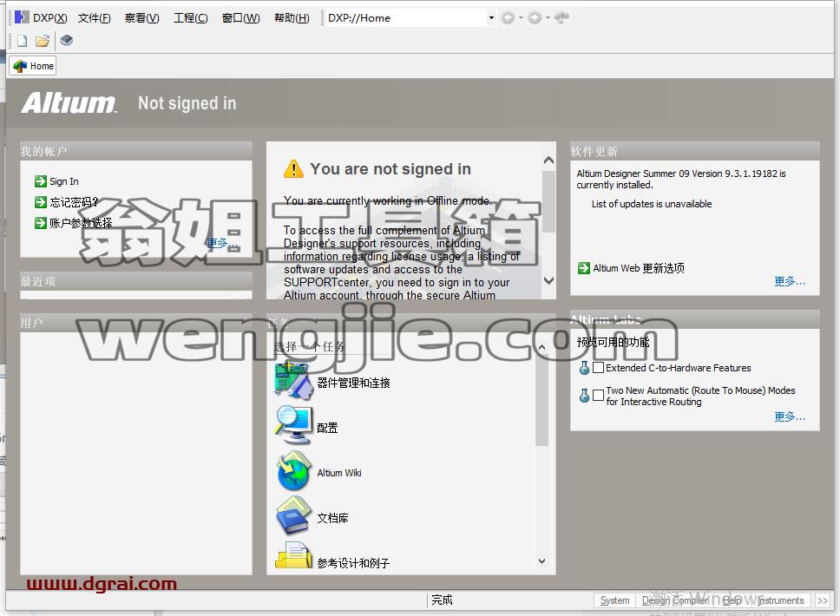Open the DXP://Home address dropdown
Screen dimensions: 840x616
click(491, 17)
